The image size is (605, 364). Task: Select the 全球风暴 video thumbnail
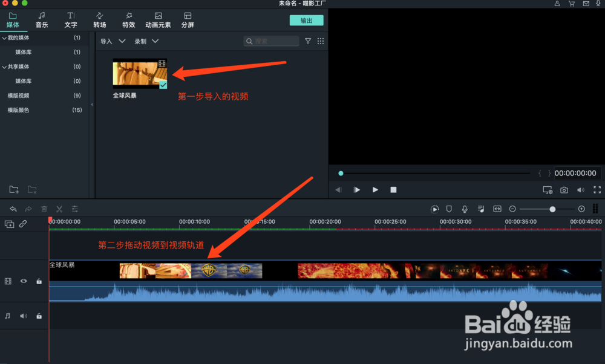(140, 73)
